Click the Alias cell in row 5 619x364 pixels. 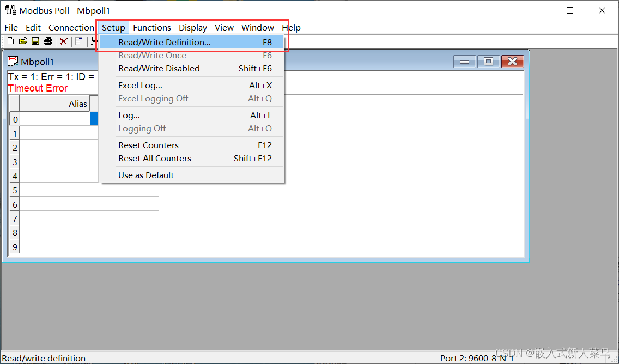[x=54, y=190]
